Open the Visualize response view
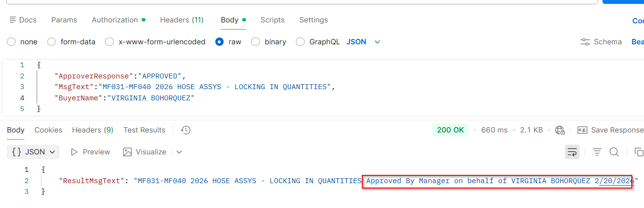This screenshot has height=208, width=644. point(145,152)
